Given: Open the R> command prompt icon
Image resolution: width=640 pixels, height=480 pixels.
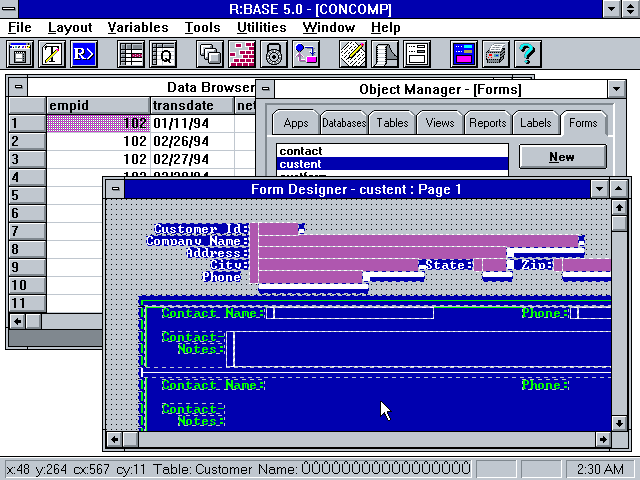Looking at the screenshot, I should click(84, 54).
